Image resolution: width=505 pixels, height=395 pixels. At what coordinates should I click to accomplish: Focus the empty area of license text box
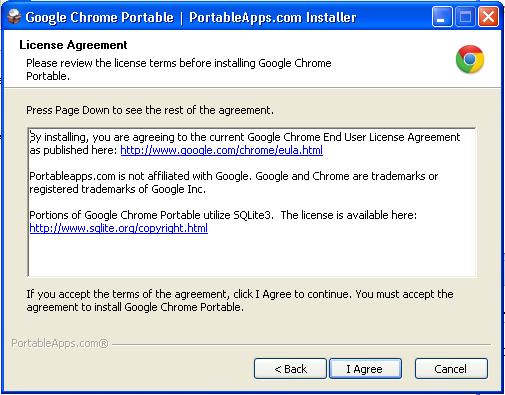click(x=252, y=255)
